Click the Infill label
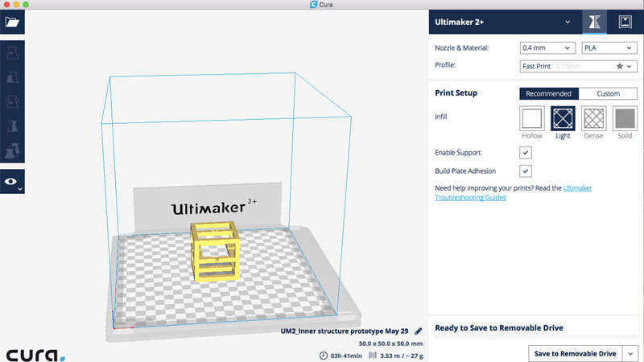 (440, 117)
